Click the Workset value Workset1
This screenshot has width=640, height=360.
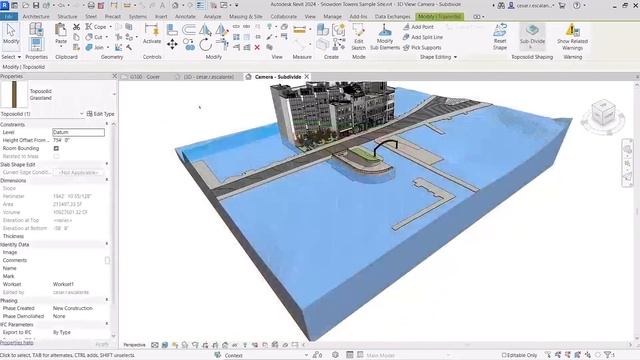click(x=63, y=284)
